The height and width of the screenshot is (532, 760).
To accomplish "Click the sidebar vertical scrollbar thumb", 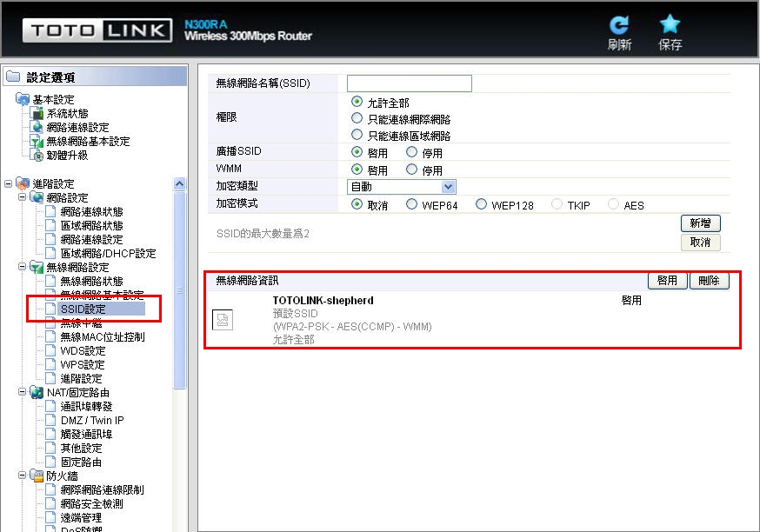I will point(179,290).
